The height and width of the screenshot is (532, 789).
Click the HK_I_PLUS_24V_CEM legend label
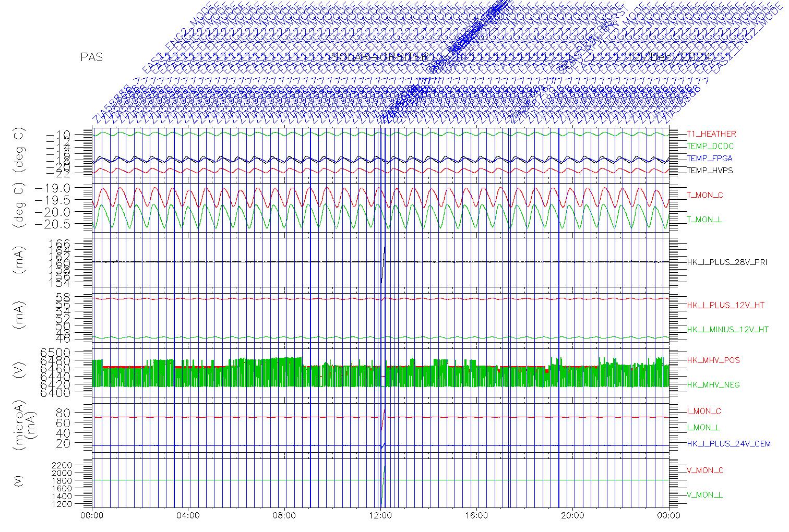click(728, 444)
